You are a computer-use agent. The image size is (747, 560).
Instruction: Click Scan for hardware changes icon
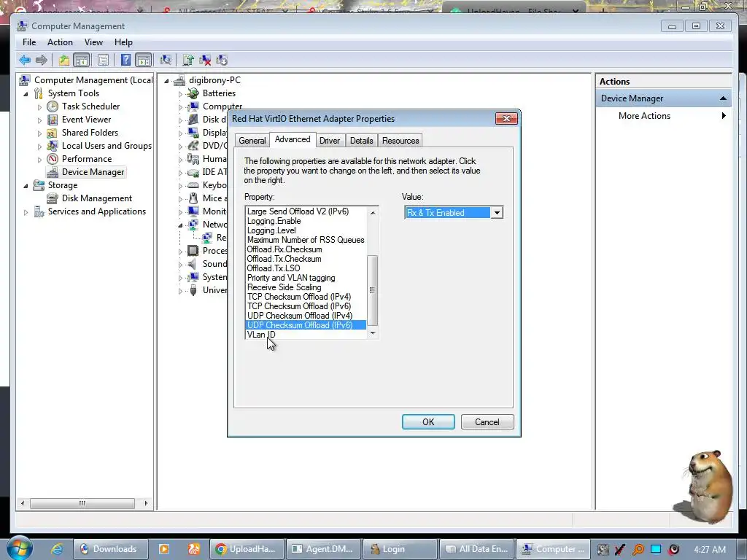166,60
